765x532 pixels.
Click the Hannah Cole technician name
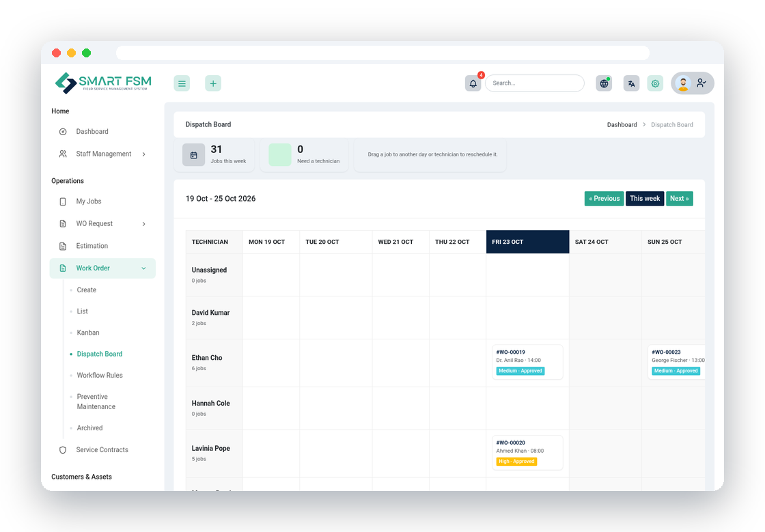[x=211, y=403]
